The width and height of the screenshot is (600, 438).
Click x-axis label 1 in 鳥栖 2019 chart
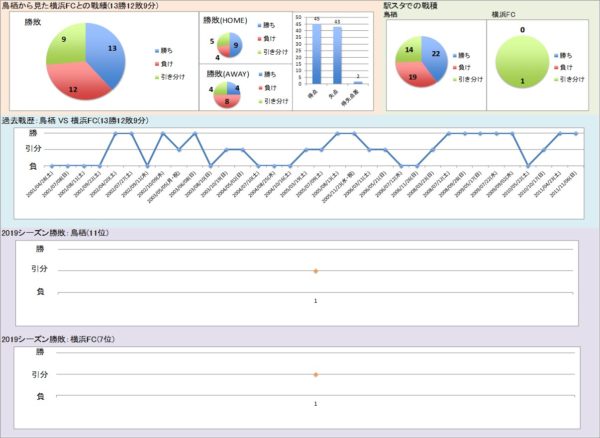point(315,301)
